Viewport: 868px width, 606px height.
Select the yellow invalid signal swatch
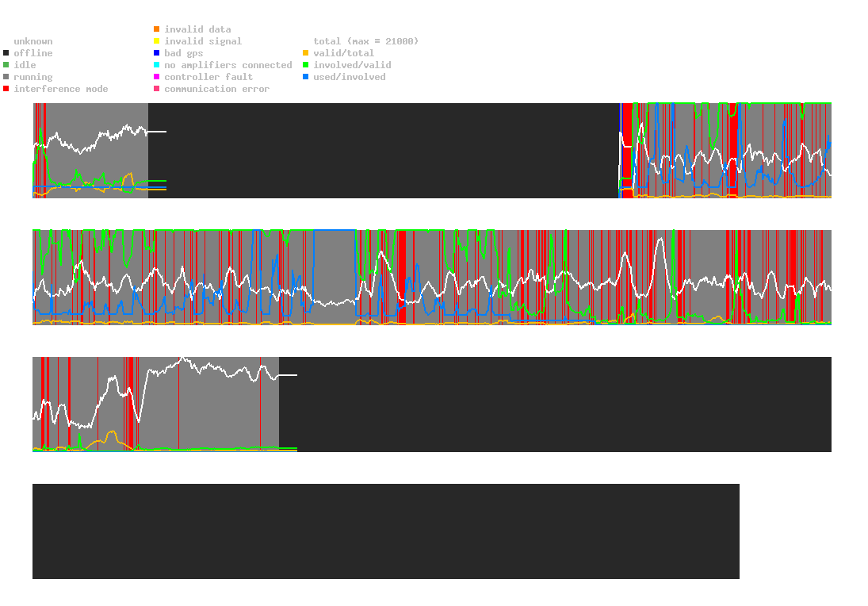(x=157, y=41)
